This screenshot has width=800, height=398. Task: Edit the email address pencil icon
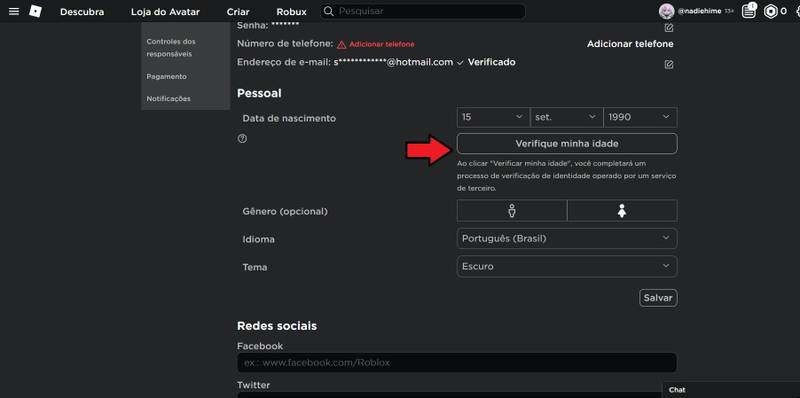[x=669, y=64]
